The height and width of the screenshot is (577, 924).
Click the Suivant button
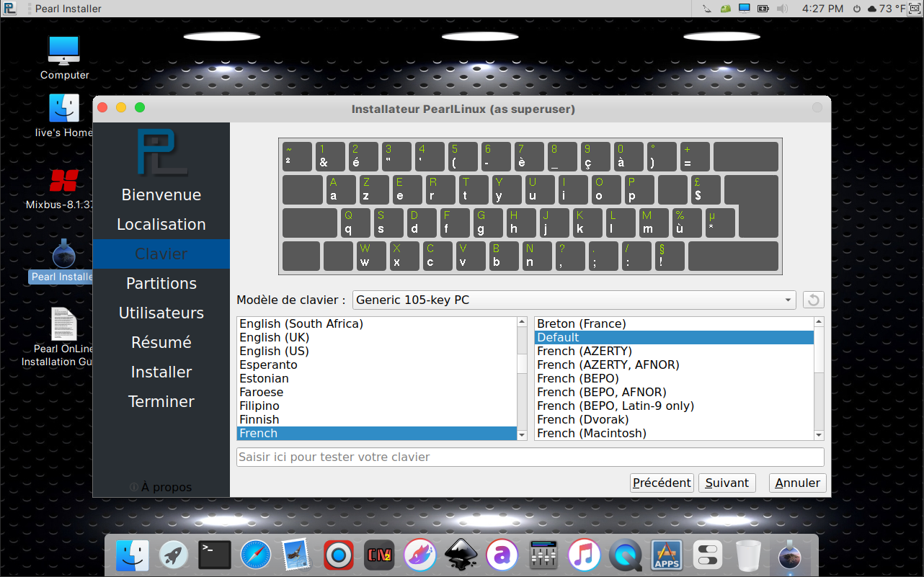click(727, 483)
